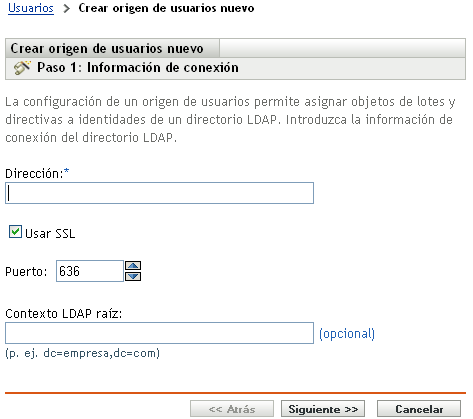Click the Puerto label

(x=26, y=272)
